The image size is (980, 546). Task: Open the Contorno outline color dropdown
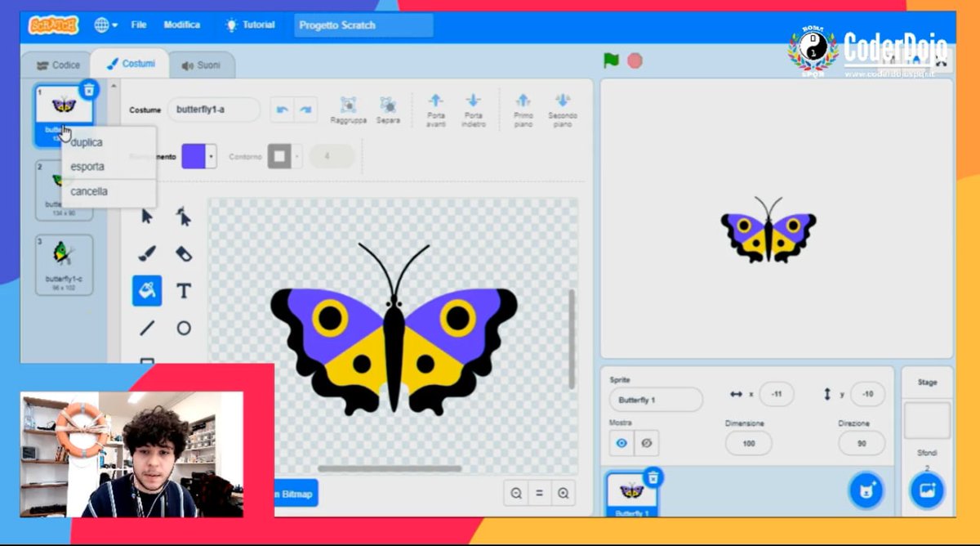[297, 155]
